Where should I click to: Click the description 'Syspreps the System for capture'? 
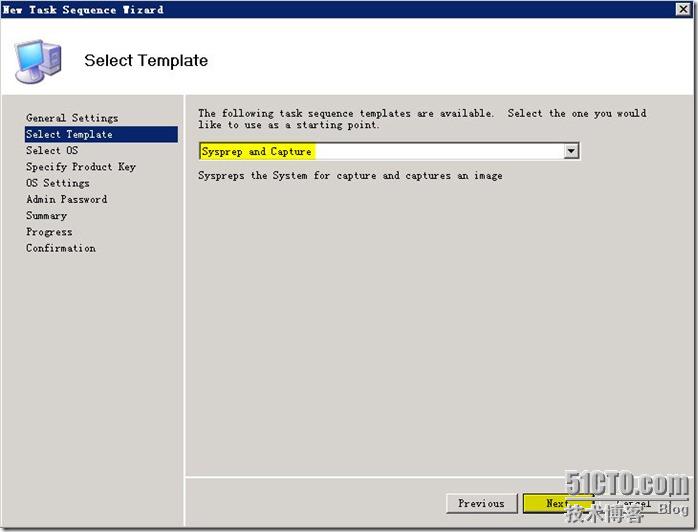click(x=350, y=176)
